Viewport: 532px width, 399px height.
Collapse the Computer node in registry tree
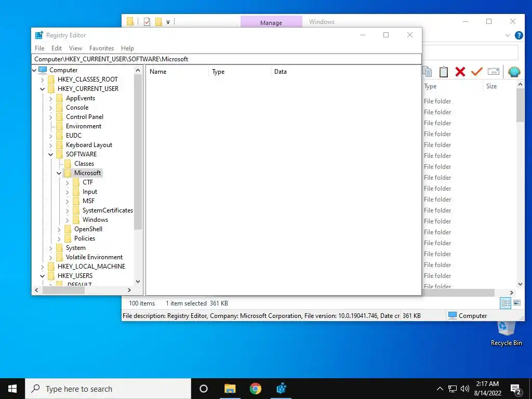coord(34,70)
